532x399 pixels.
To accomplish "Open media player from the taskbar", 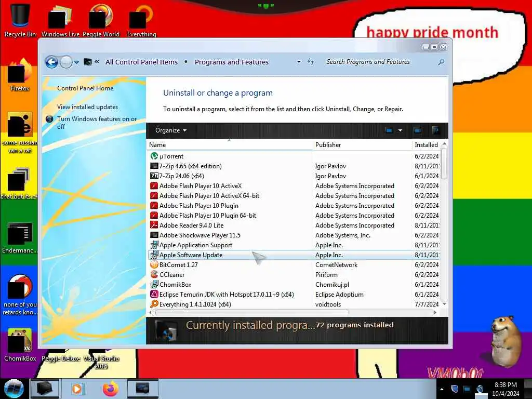I will pyautogui.click(x=78, y=389).
